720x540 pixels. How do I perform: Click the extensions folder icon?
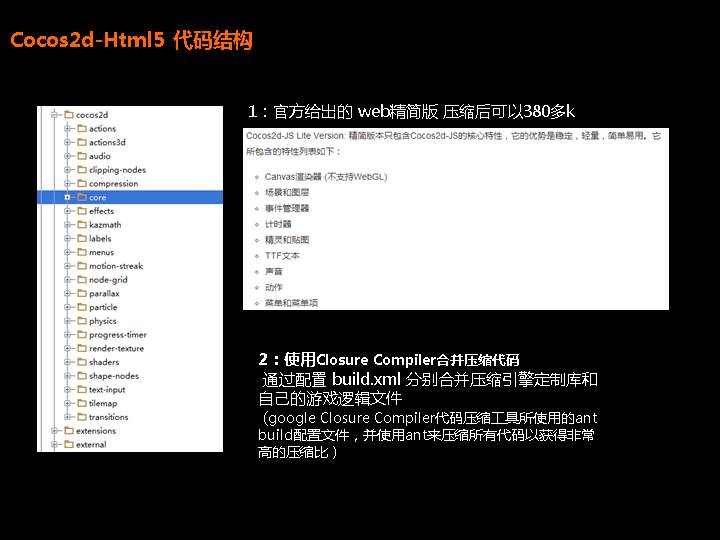[x=69, y=431]
